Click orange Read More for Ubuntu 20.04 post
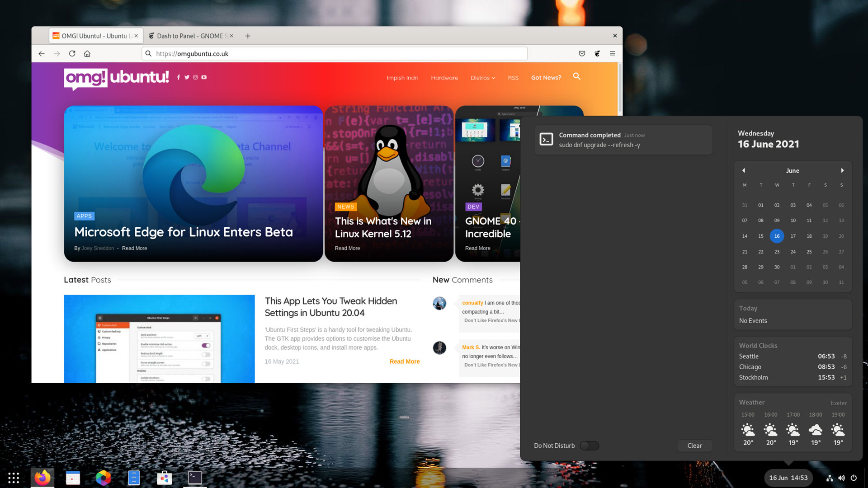868x488 pixels. click(x=405, y=361)
